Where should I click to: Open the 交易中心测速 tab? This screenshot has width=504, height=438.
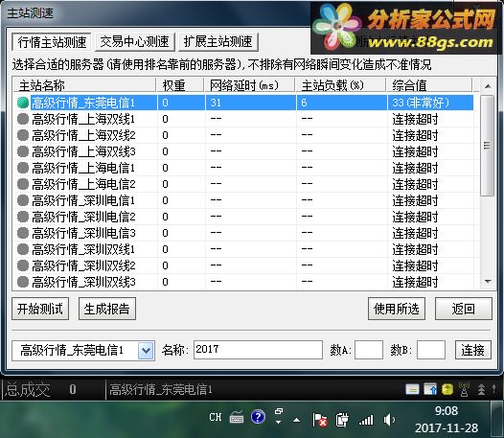tap(135, 42)
